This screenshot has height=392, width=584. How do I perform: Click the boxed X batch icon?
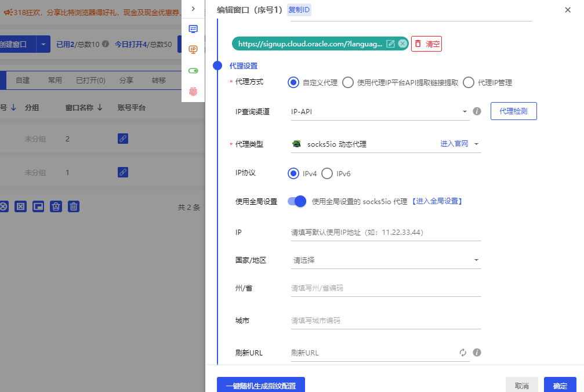(x=20, y=206)
